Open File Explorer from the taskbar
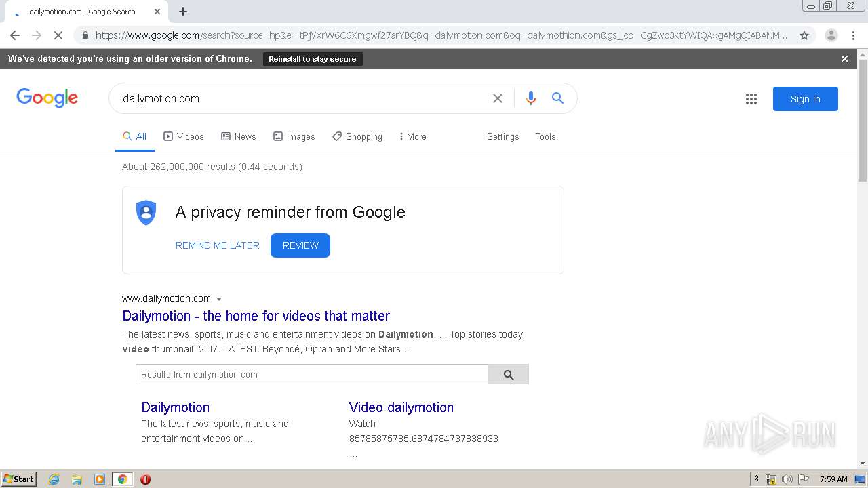 click(77, 479)
